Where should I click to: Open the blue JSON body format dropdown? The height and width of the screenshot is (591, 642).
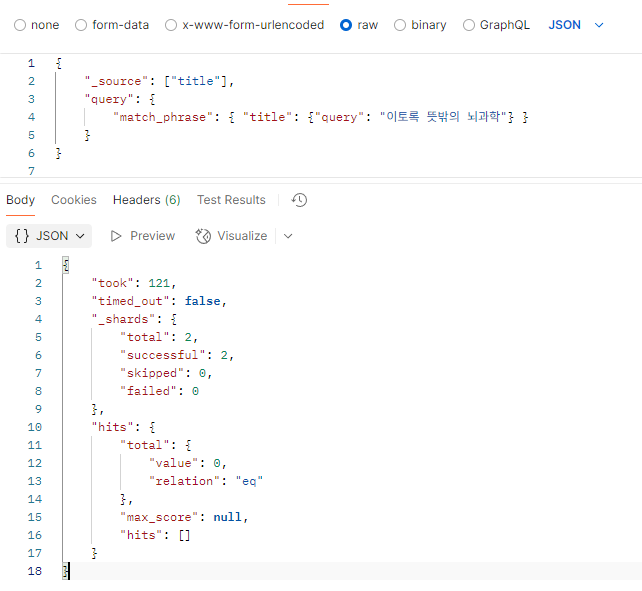tap(576, 25)
